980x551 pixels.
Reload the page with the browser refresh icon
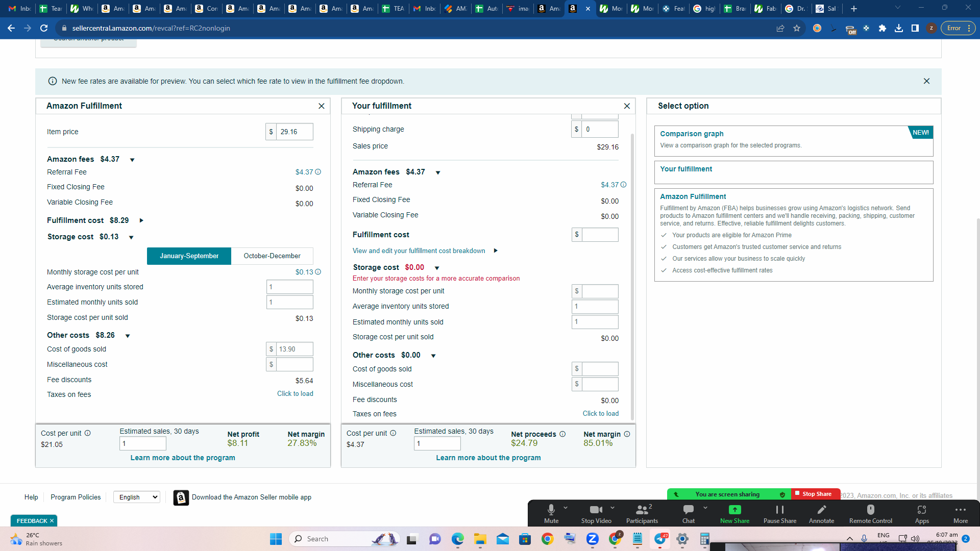(44, 28)
